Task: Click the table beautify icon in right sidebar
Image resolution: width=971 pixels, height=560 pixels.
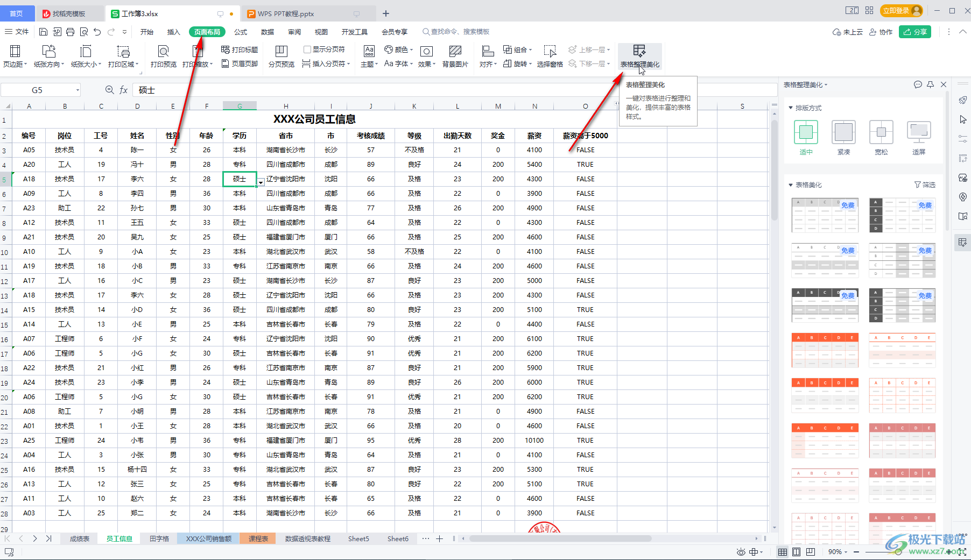Action: (963, 243)
